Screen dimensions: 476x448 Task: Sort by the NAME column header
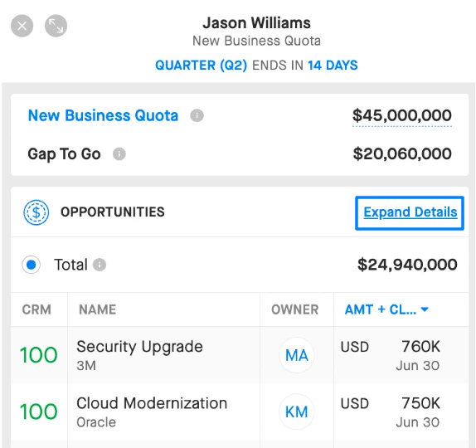[98, 309]
